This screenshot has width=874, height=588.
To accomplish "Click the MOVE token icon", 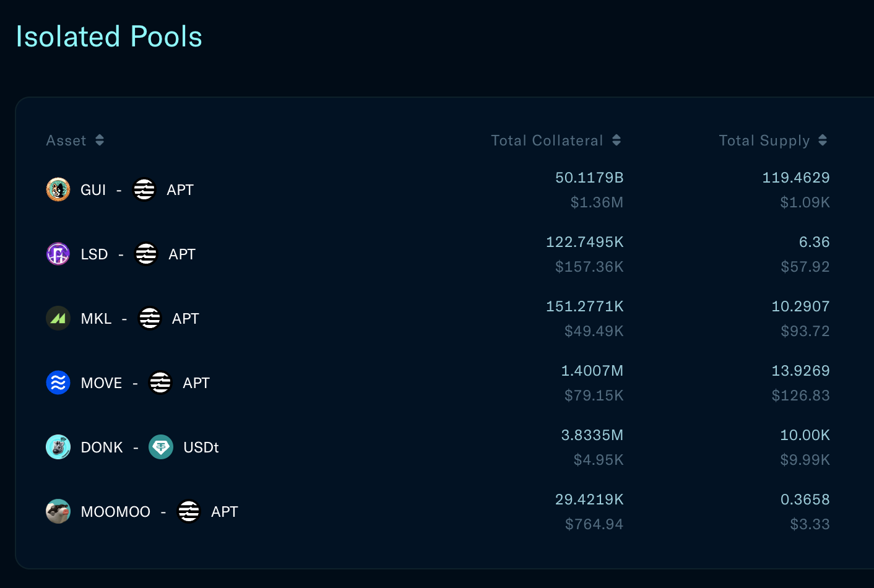I will [58, 383].
